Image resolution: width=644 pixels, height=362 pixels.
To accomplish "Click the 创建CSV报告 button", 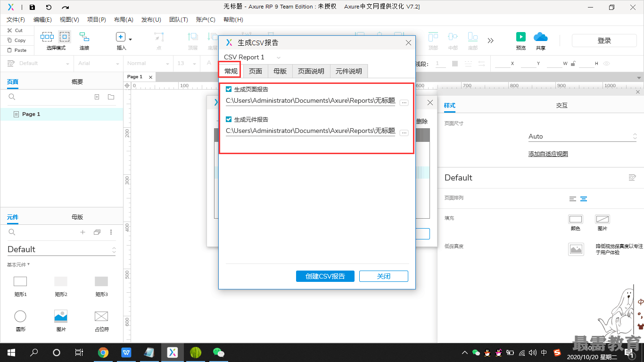I will 325,276.
